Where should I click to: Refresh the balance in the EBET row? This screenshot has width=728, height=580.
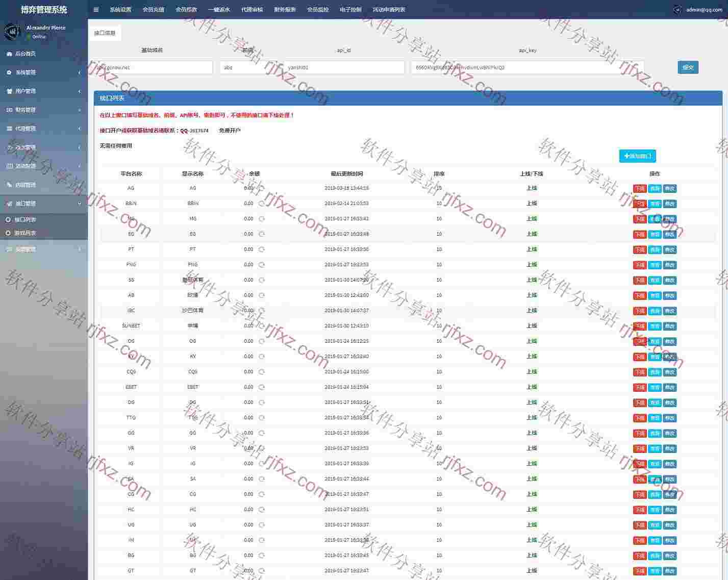coord(262,387)
